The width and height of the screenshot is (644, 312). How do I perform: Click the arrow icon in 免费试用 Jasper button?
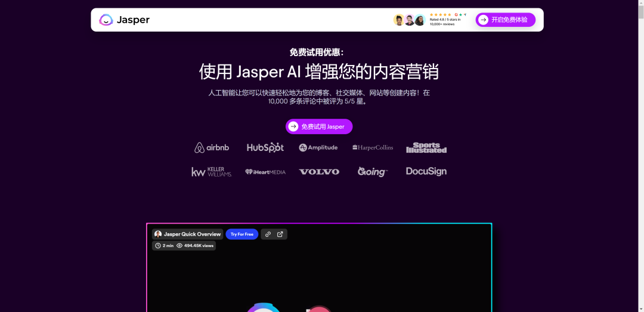pyautogui.click(x=293, y=126)
